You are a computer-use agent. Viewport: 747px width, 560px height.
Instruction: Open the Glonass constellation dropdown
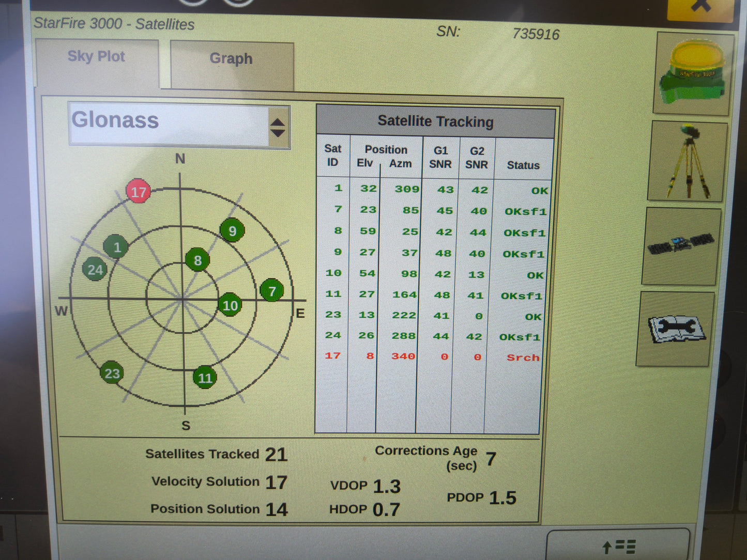pos(179,126)
